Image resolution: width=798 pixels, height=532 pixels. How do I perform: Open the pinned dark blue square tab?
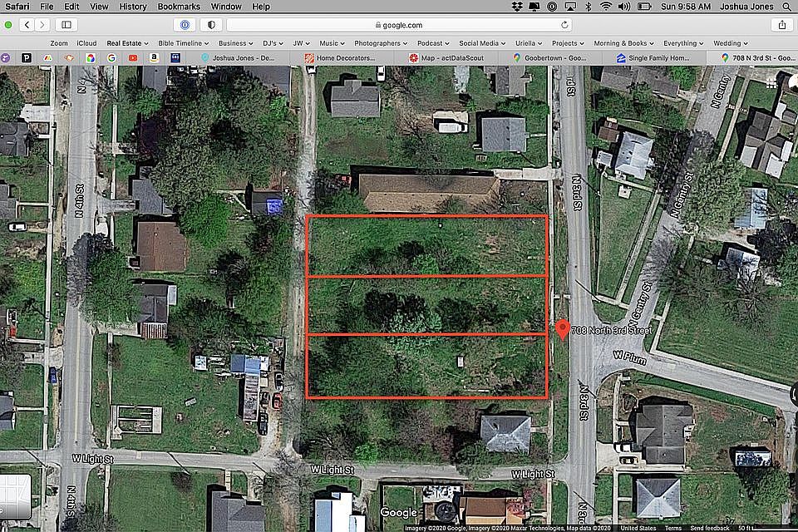tap(175, 58)
